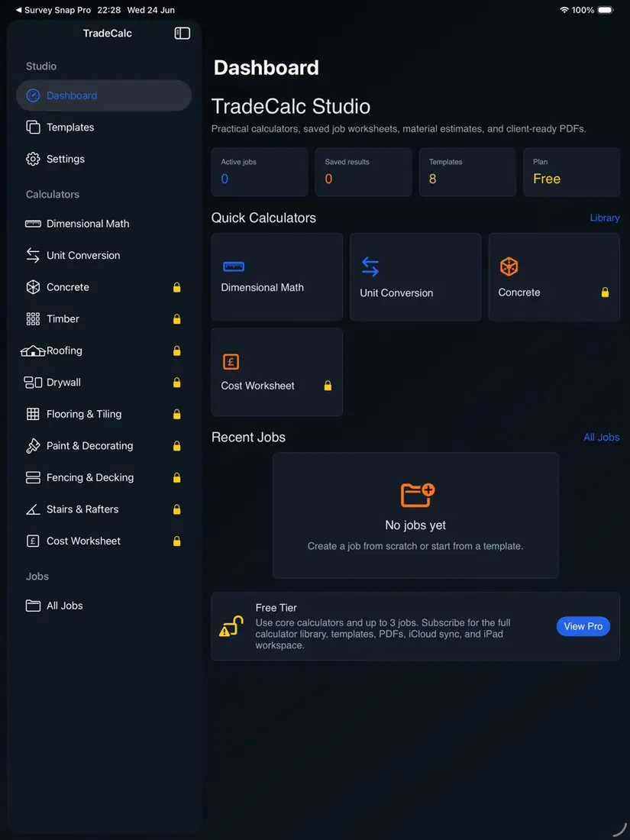630x840 pixels.
Task: Click the folder icon beside All Jobs in sidebar
Action: [x=33, y=606]
